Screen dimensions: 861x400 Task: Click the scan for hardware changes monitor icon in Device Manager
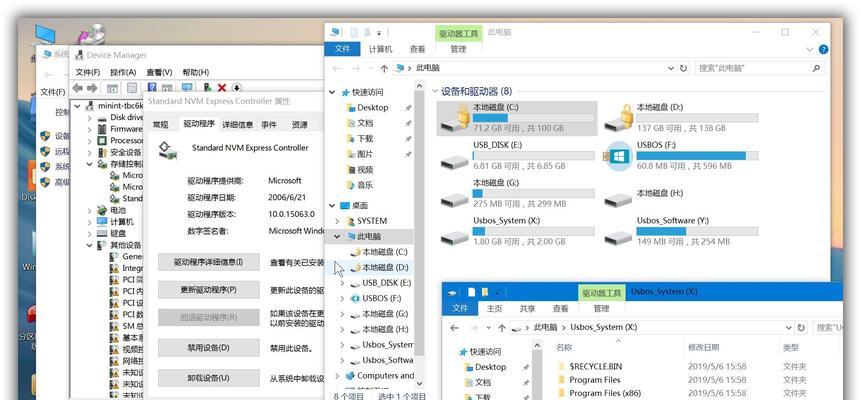[187, 87]
